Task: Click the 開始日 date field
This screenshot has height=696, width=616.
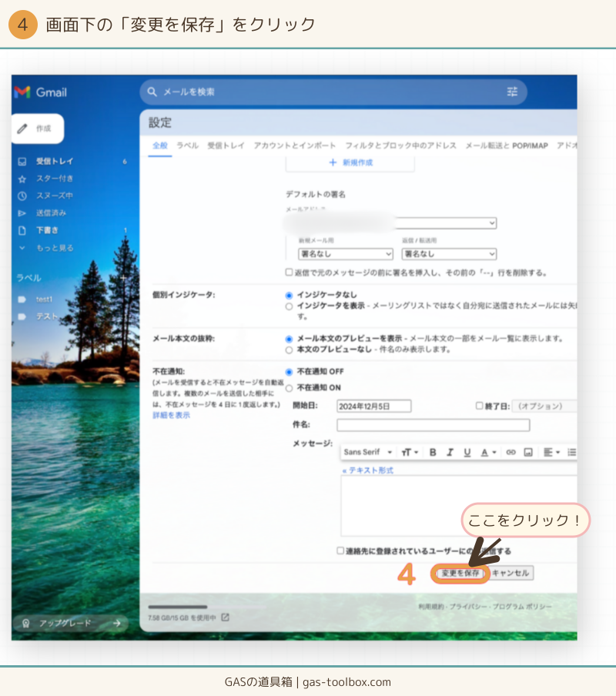Action: pyautogui.click(x=373, y=407)
